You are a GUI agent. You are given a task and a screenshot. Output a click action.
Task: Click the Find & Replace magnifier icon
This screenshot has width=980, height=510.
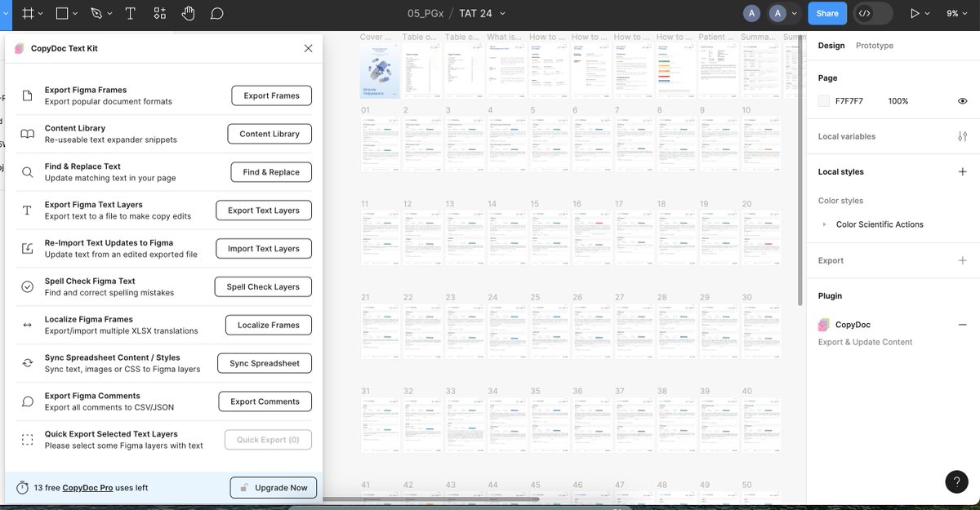(27, 172)
